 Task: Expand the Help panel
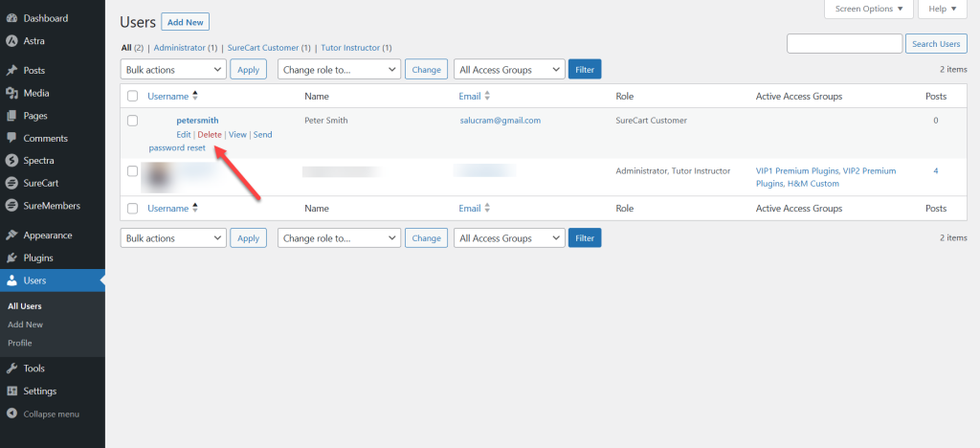[943, 9]
